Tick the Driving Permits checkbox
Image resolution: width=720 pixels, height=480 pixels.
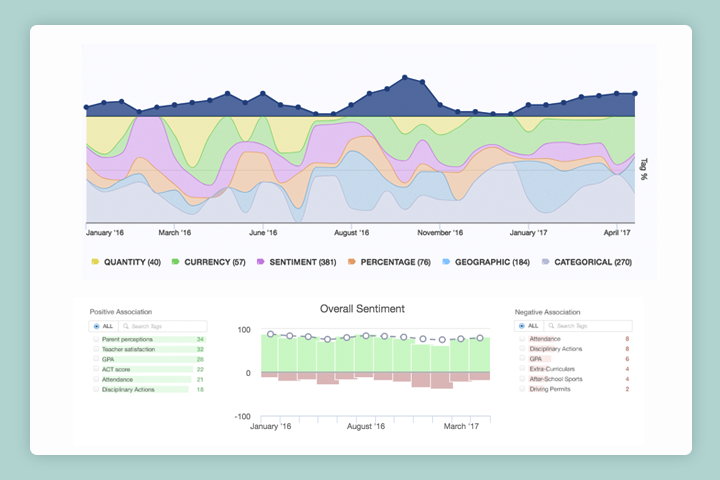pos(521,389)
